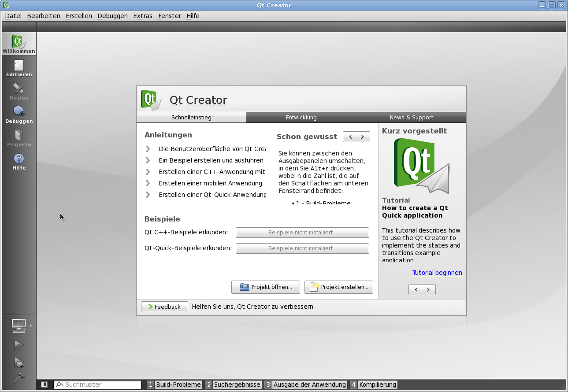568x392 pixels.
Task: Build project using the hammer icon
Action: [x=19, y=378]
